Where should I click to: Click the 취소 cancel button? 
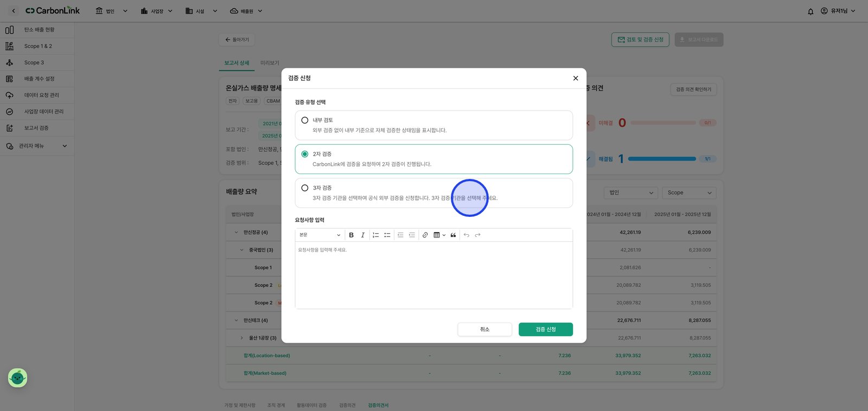click(x=484, y=330)
